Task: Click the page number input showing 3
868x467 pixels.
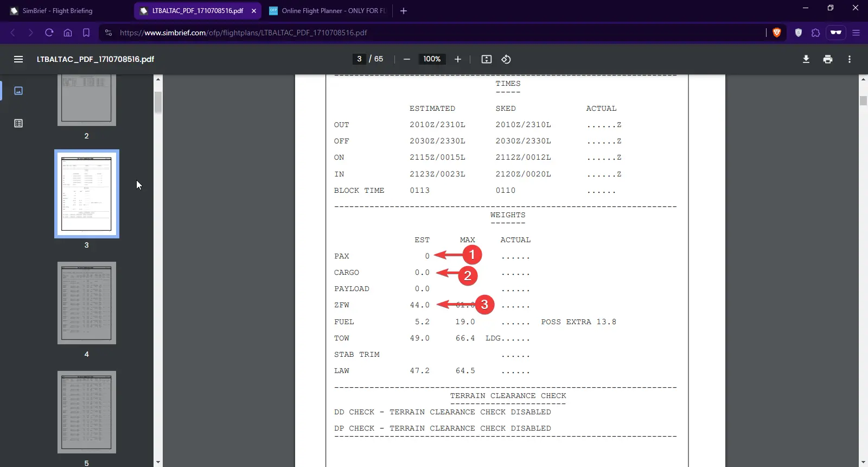Action: coord(359,59)
